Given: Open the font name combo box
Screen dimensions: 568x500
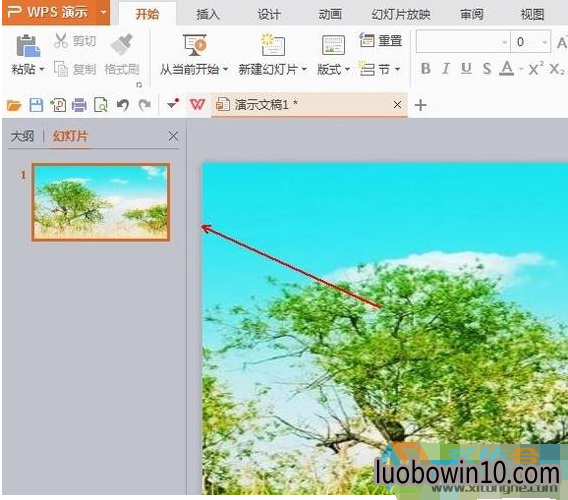Looking at the screenshot, I should [x=463, y=42].
